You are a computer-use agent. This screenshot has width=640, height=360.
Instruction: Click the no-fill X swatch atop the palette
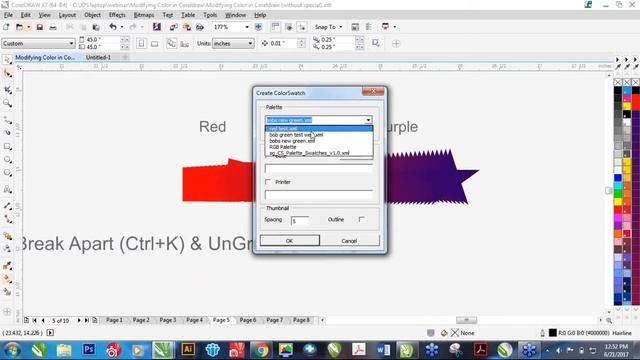[618, 82]
